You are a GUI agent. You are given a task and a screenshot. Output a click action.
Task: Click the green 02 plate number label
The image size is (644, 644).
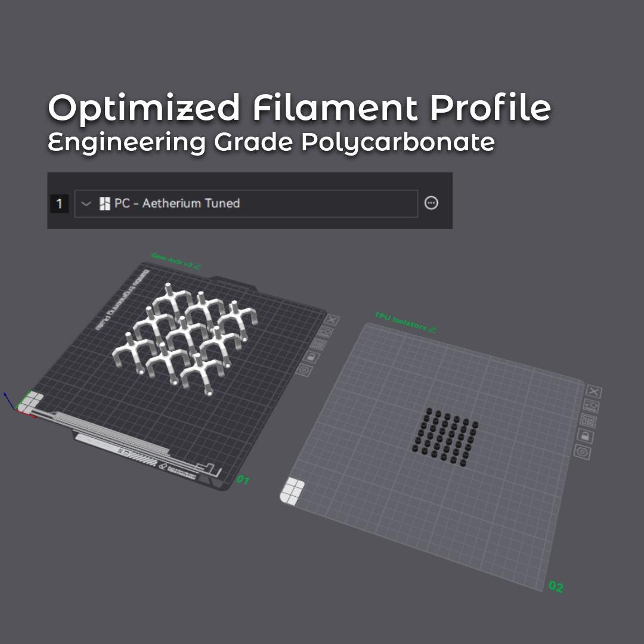(556, 587)
